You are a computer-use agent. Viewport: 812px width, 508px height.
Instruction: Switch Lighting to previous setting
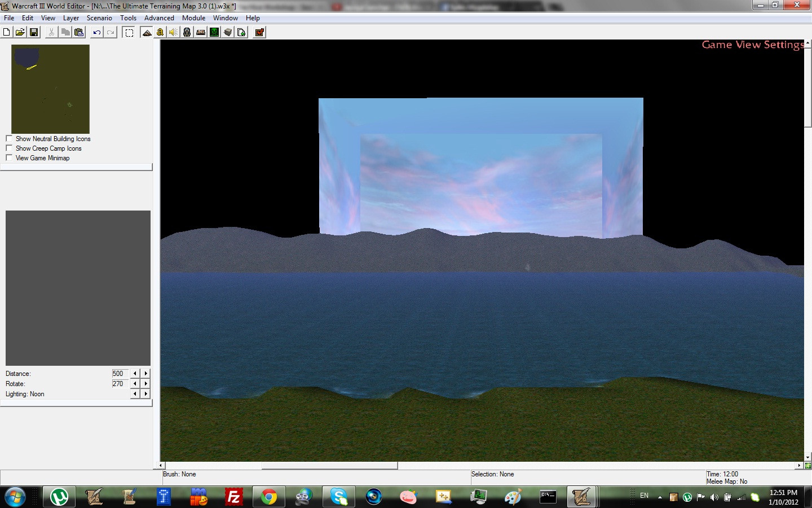(x=135, y=394)
